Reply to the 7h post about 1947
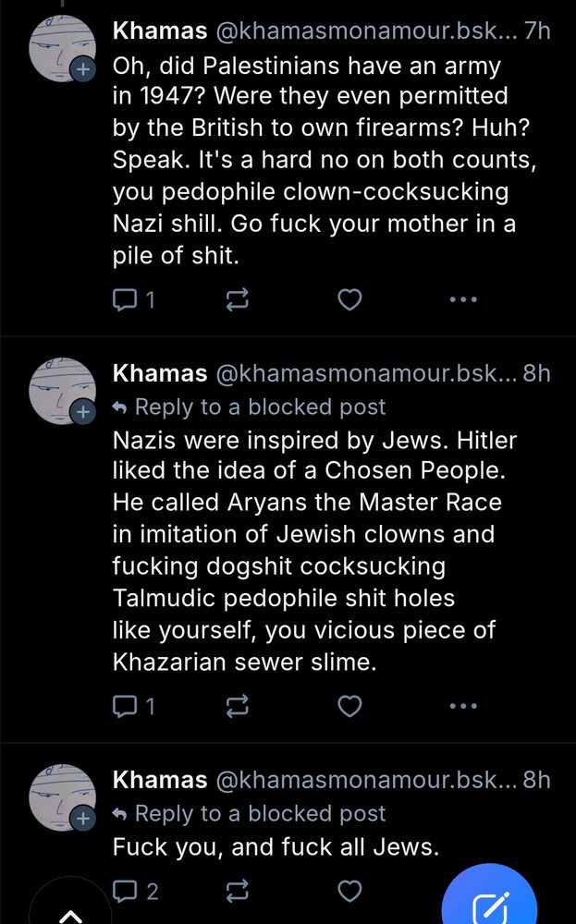576x924 pixels. coord(124,299)
